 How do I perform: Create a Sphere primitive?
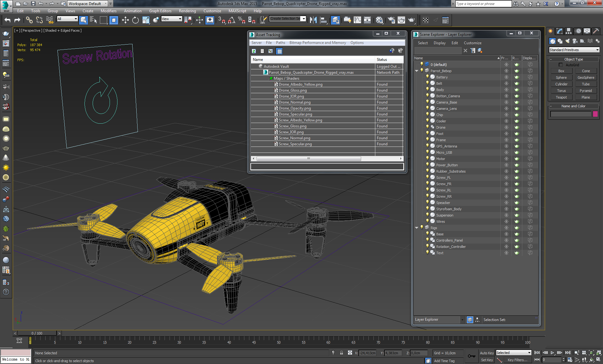click(x=561, y=78)
